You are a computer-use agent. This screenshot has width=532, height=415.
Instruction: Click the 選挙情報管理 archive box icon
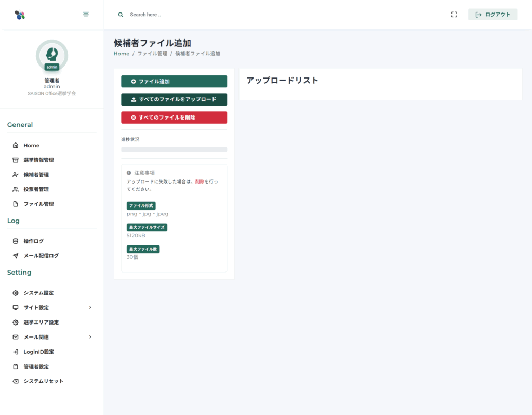pos(16,160)
